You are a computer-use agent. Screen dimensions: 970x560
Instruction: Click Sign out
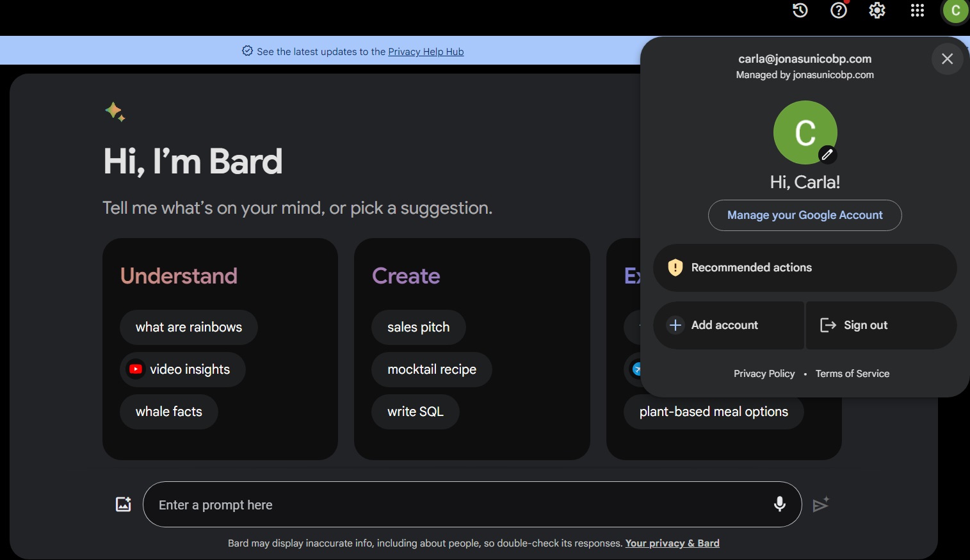click(x=881, y=325)
